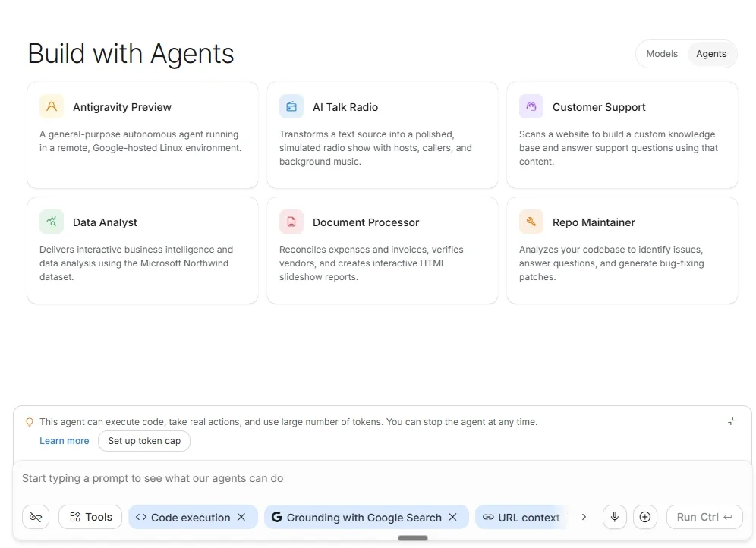Click the agent warning notice text
This screenshot has width=756, height=548.
288,422
